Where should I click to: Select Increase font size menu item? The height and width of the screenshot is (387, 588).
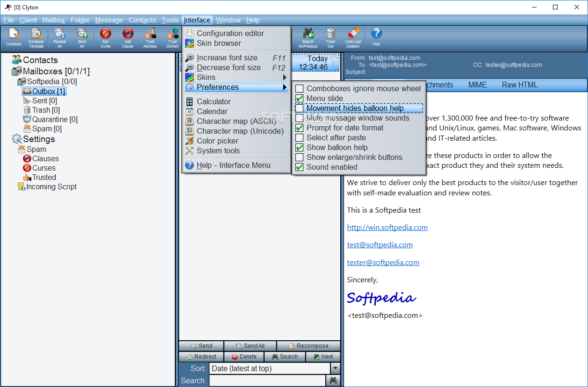[236, 57]
